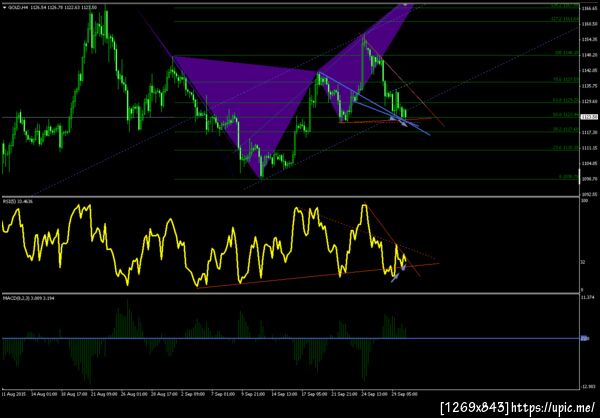
Task: Click the 1142.05 price axis label
Action: (x=588, y=70)
